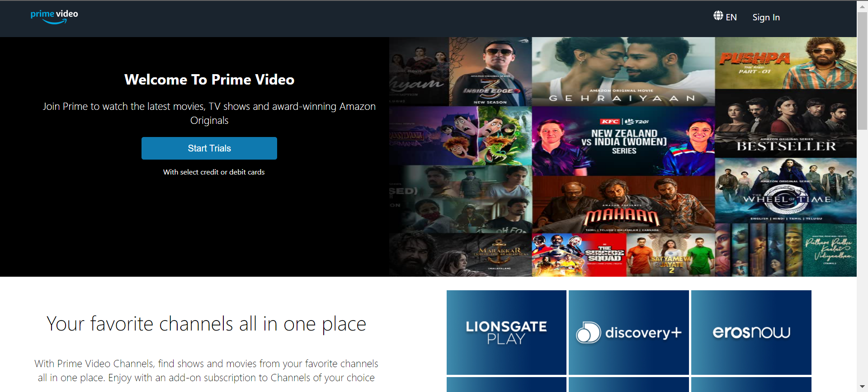Select the discovery+ channel tile
868x392 pixels.
tap(629, 332)
